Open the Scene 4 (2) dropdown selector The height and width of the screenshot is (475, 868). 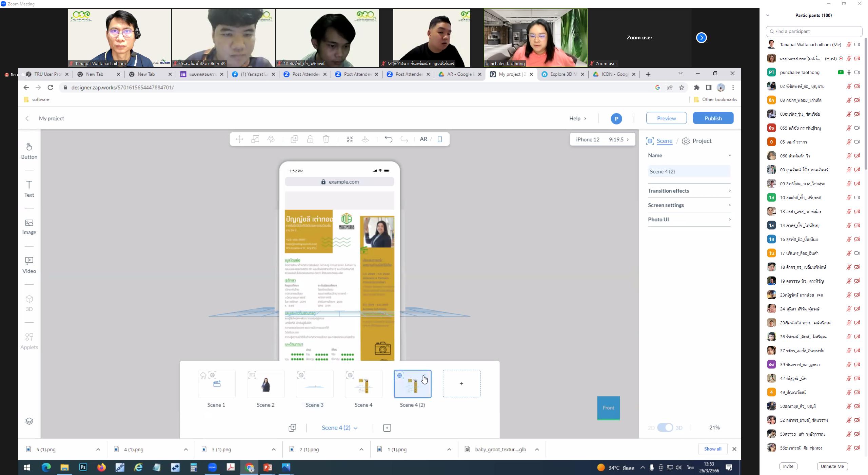coord(339,428)
